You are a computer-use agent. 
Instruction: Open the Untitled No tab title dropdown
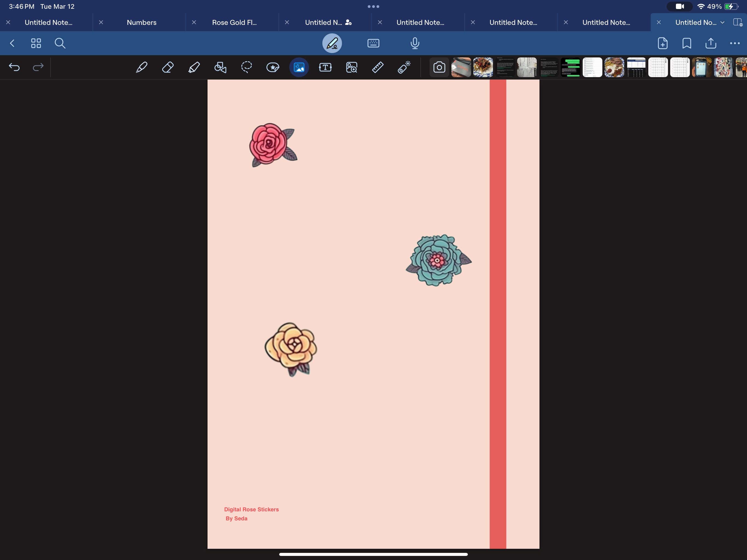[x=723, y=22]
